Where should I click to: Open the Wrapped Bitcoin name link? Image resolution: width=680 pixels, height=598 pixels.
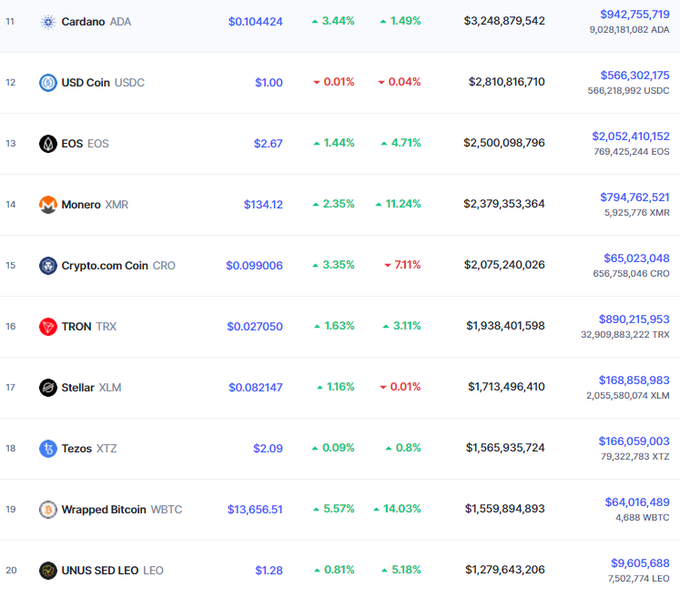click(104, 510)
